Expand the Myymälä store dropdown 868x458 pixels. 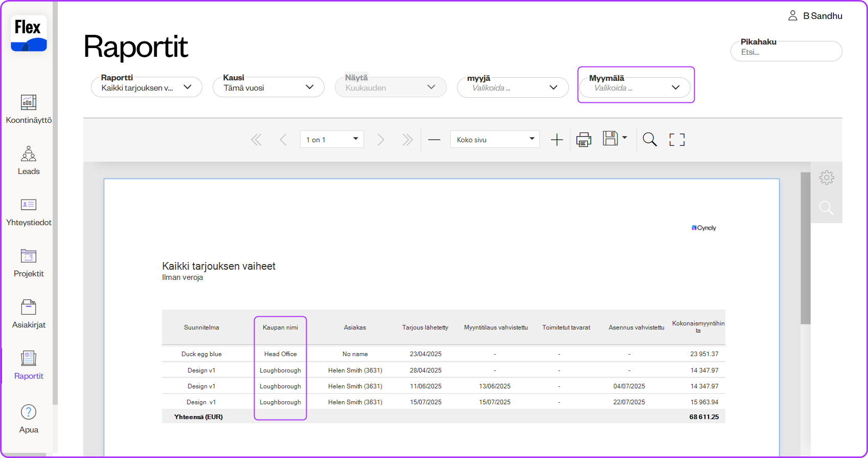(635, 88)
